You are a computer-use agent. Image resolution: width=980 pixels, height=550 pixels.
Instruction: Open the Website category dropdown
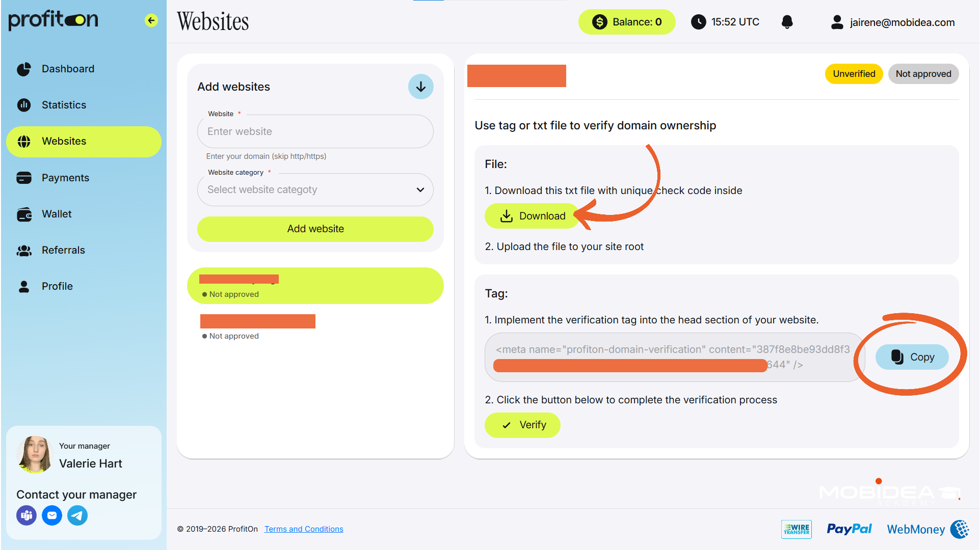(x=315, y=189)
